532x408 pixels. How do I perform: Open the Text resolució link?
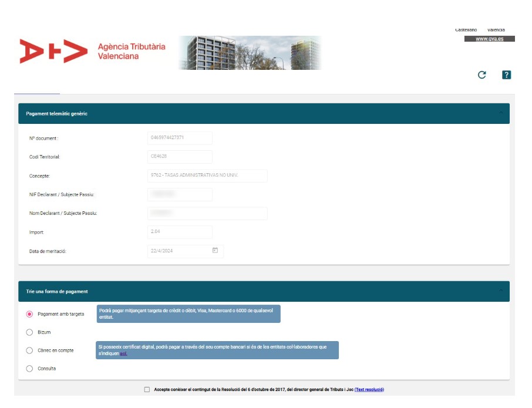pyautogui.click(x=369, y=389)
